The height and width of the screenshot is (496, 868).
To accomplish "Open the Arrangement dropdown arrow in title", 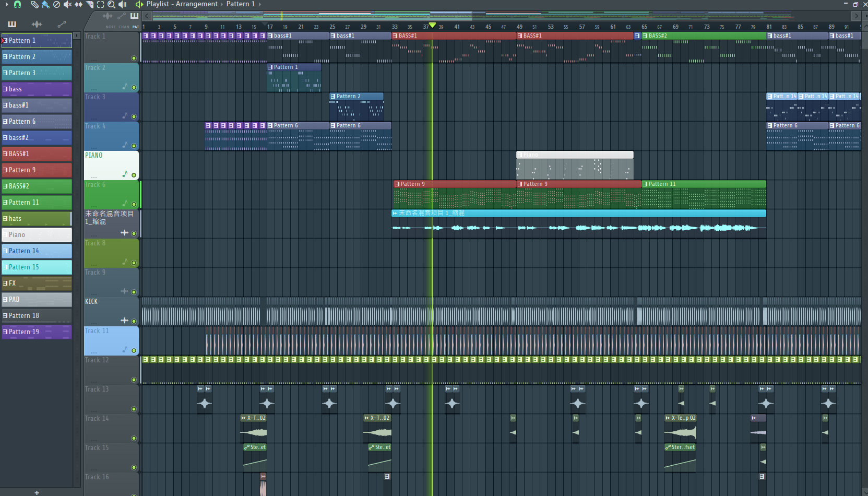I will [221, 4].
